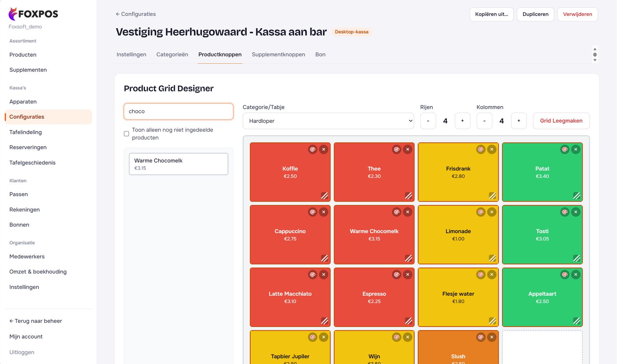617x364 pixels.
Task: Remove the Espresso tile
Action: coord(408,275)
